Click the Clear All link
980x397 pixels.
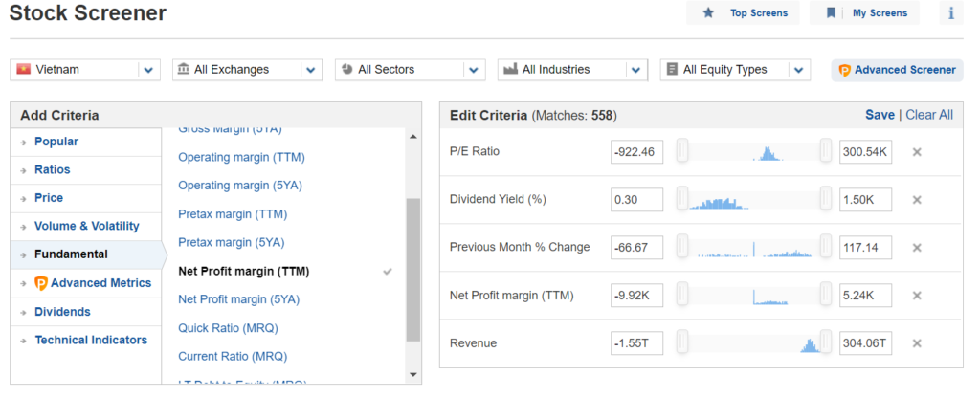(929, 115)
